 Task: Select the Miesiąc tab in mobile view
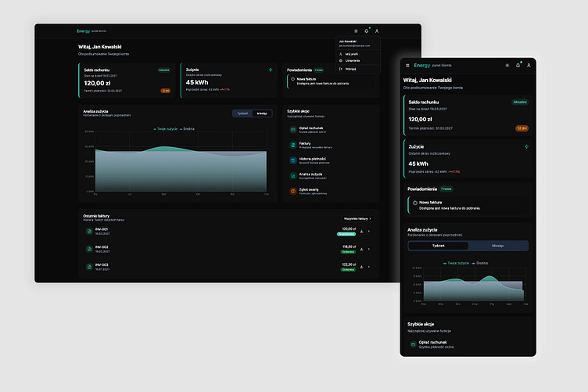(498, 246)
